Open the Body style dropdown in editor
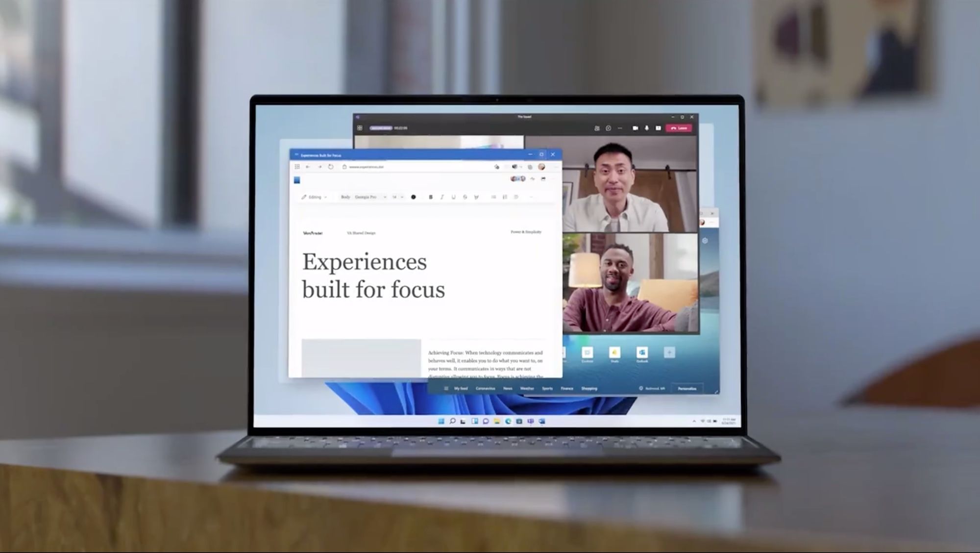The image size is (980, 553). [x=344, y=197]
